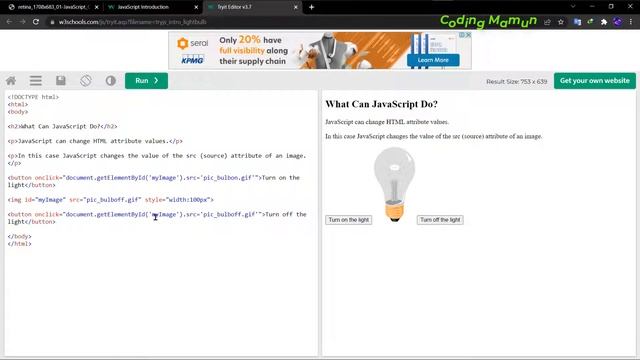Click the Get your own website button
The image size is (640, 360).
click(x=595, y=81)
